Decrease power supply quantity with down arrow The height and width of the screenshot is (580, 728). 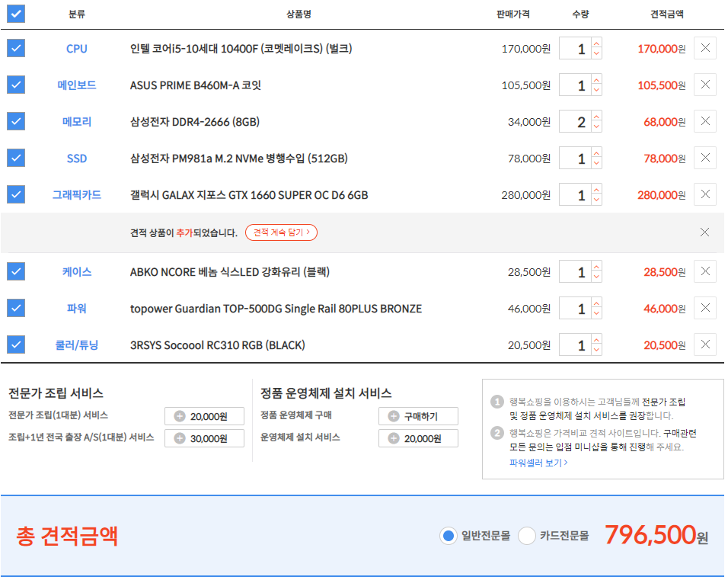[596, 314]
